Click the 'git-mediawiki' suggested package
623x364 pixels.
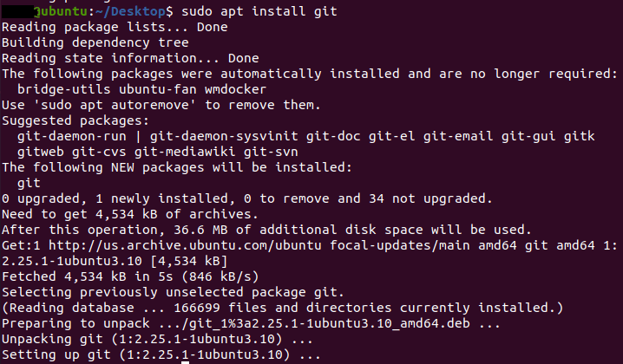point(185,152)
